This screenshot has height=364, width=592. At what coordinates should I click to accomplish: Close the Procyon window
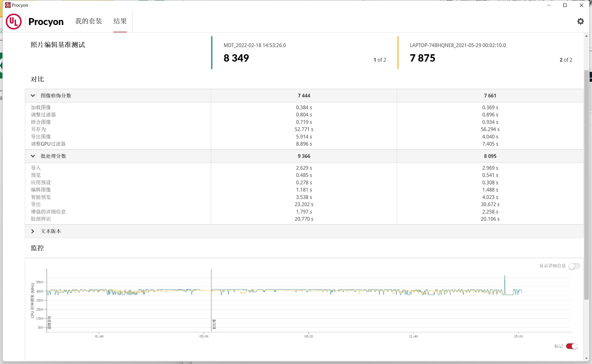pos(581,5)
